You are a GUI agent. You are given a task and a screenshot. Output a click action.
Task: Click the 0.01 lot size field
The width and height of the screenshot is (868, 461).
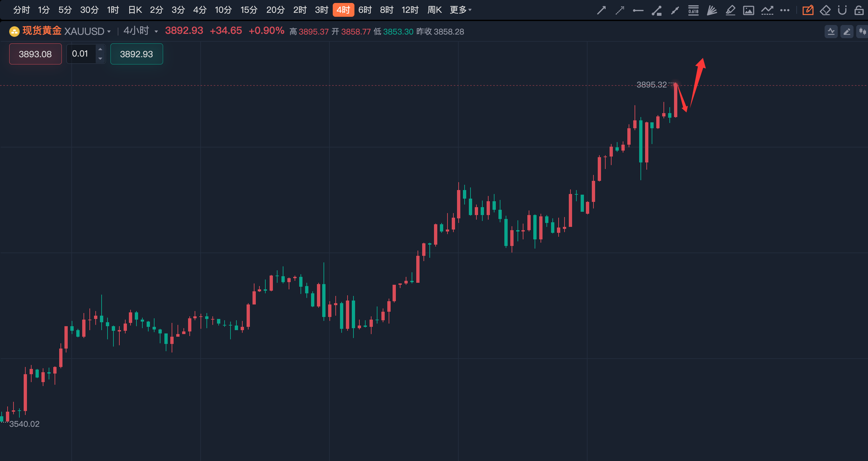[x=81, y=54]
